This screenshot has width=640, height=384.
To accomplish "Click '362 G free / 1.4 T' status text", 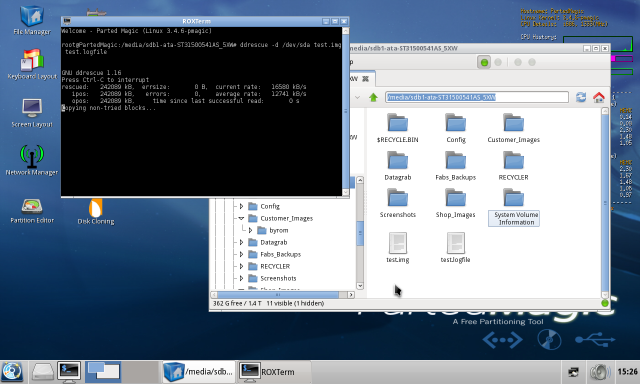I will (237, 303).
